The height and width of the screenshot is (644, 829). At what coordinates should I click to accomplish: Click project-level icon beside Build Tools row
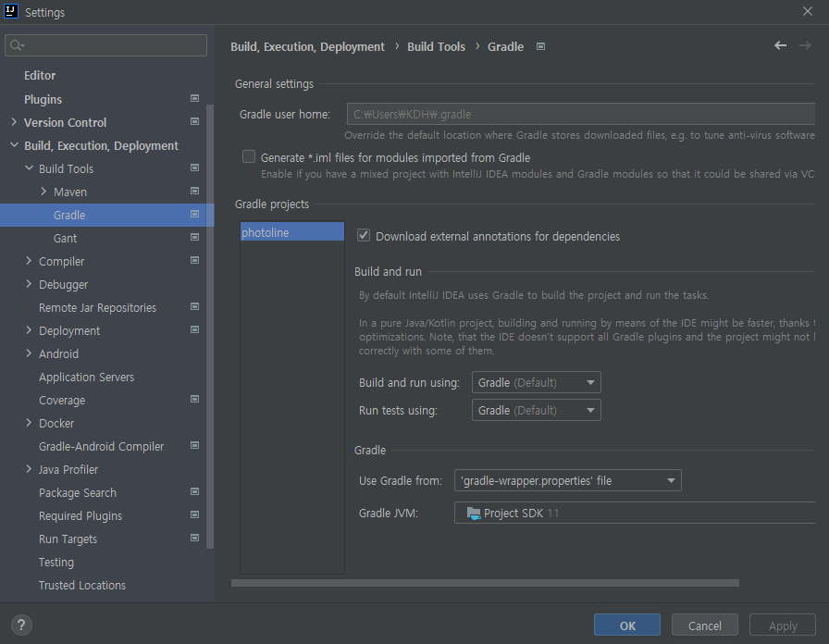(x=194, y=167)
